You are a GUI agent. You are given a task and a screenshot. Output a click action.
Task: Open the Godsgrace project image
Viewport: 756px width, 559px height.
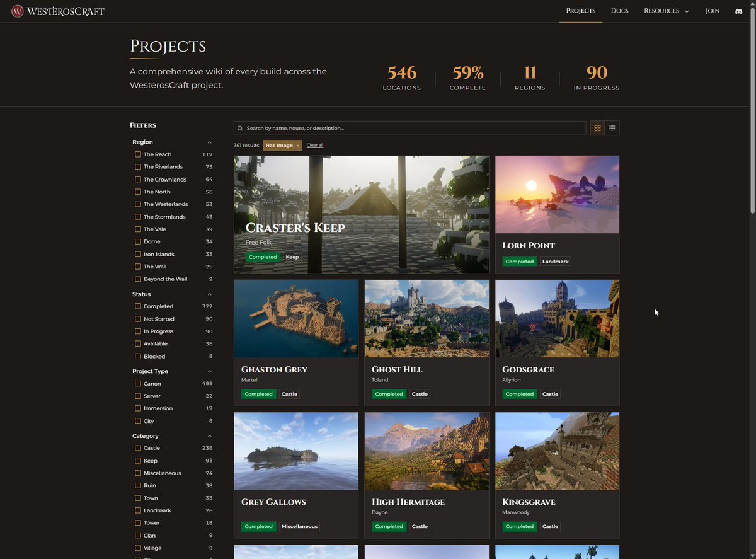[557, 318]
